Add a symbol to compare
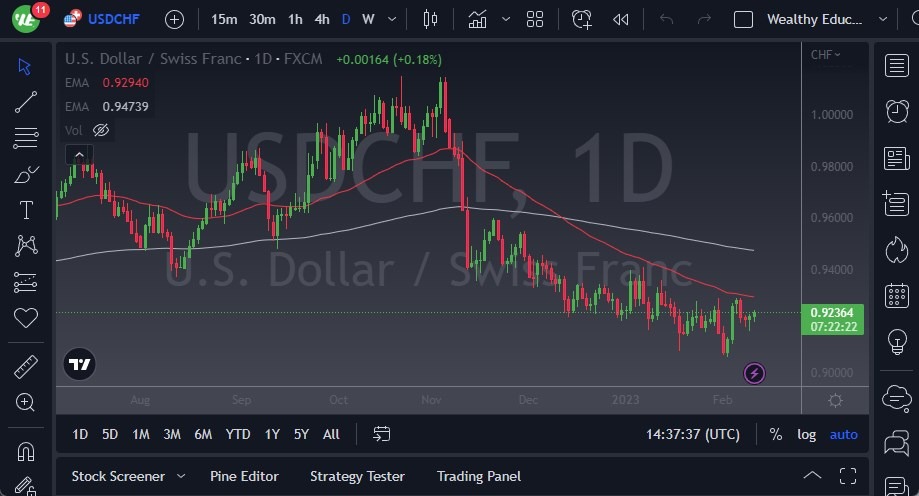 (x=174, y=20)
